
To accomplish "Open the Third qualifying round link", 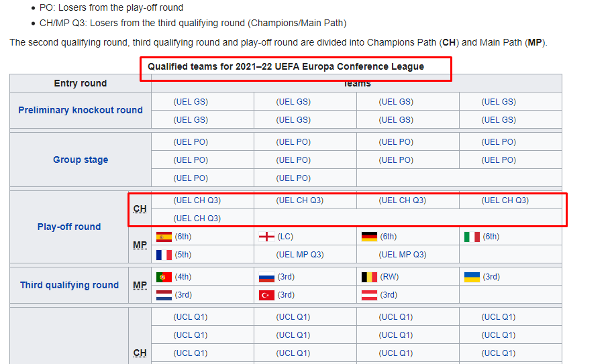I will point(69,285).
